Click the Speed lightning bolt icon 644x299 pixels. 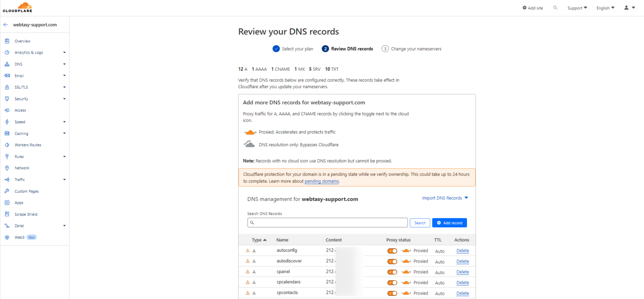click(7, 122)
